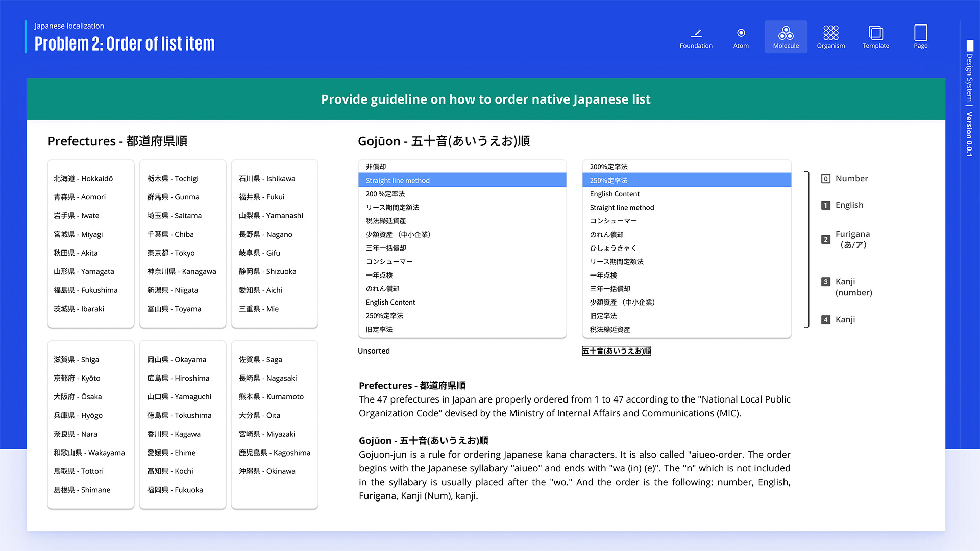This screenshot has height=551, width=980.
Task: Switch to the Page tab label
Action: pyautogui.click(x=921, y=46)
